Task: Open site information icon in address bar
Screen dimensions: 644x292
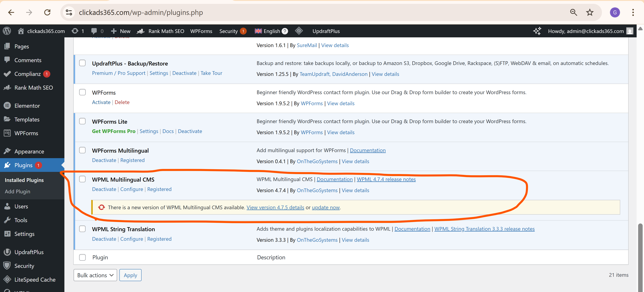Action: point(69,12)
